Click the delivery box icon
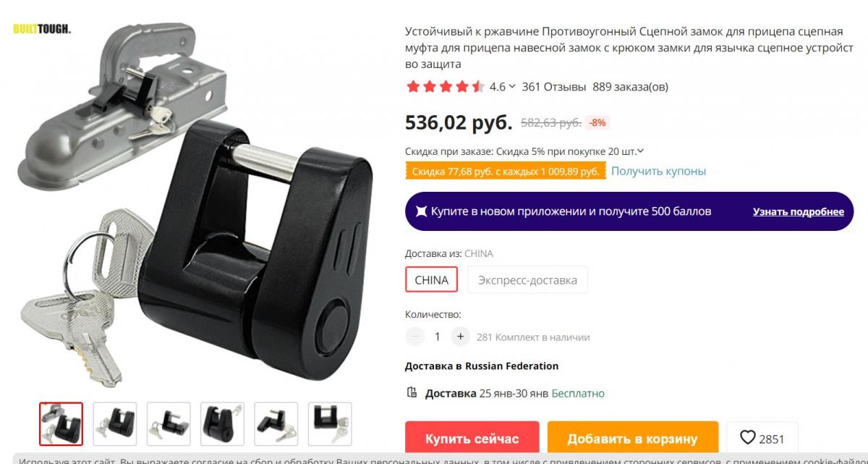The height and width of the screenshot is (464, 868). point(412,393)
